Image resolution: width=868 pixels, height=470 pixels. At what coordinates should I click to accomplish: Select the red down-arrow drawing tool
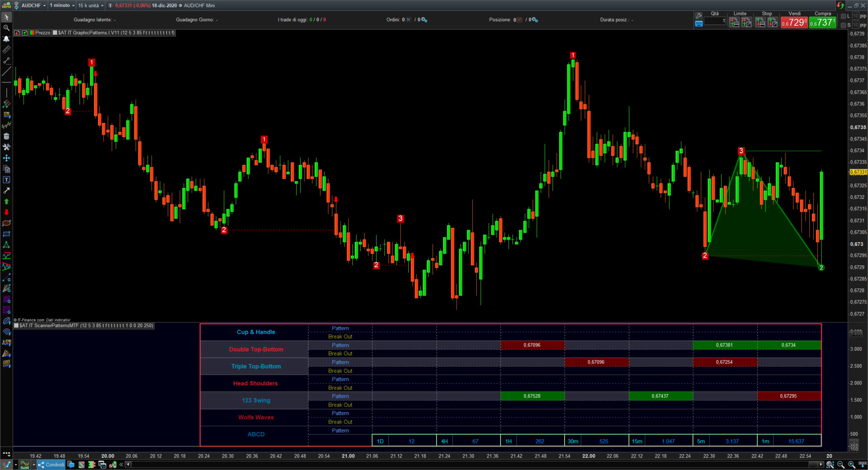coord(6,211)
